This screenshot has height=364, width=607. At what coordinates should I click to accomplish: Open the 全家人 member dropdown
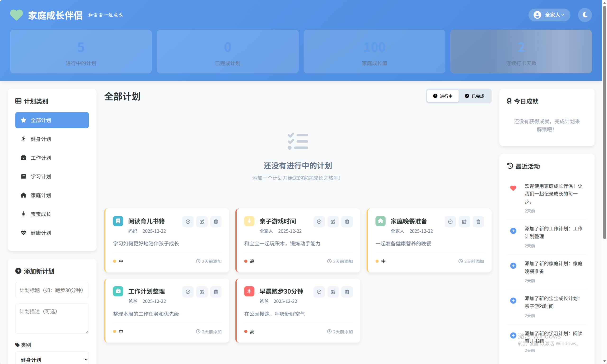(549, 15)
